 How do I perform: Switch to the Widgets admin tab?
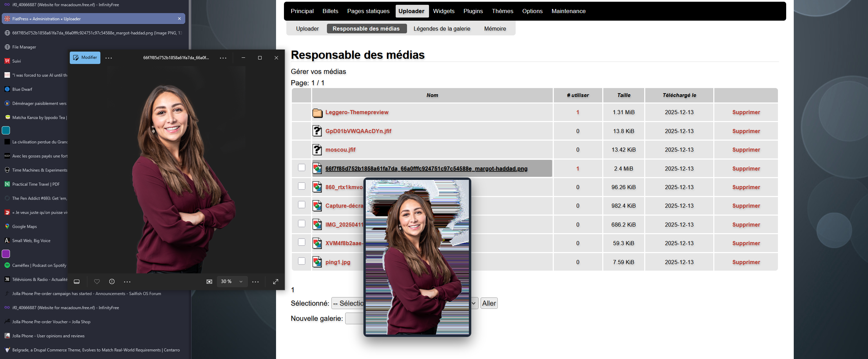(444, 11)
